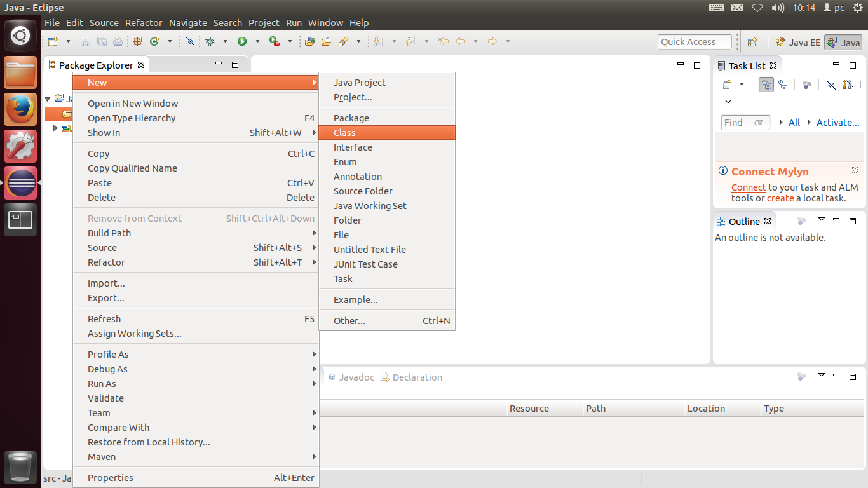Image resolution: width=868 pixels, height=488 pixels.
Task: Click the Forward navigation arrow icon
Action: pyautogui.click(x=492, y=42)
